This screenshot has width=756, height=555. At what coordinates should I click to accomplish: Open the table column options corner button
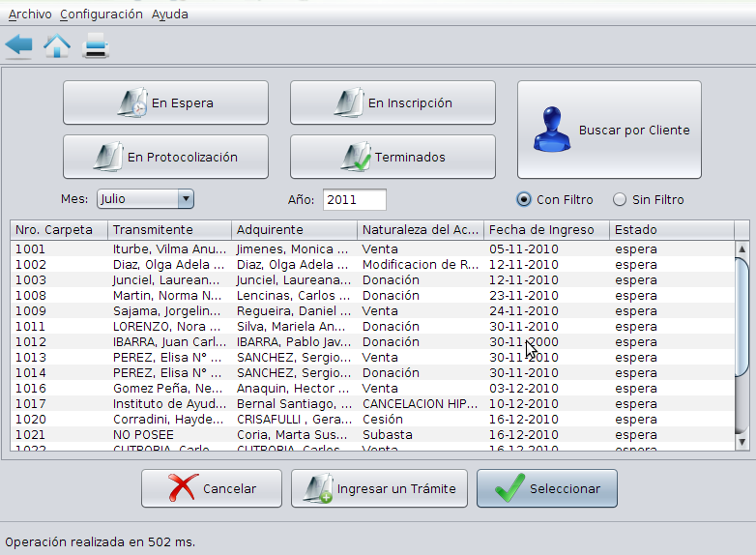[741, 230]
